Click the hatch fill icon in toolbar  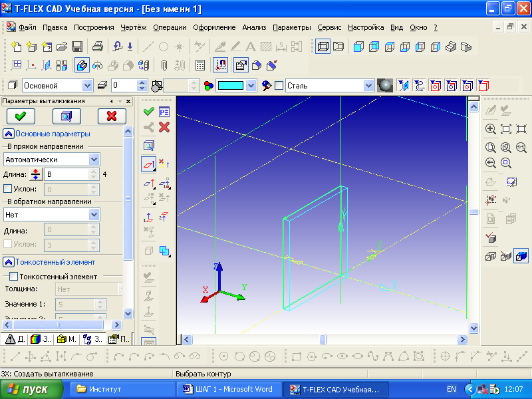(x=265, y=47)
